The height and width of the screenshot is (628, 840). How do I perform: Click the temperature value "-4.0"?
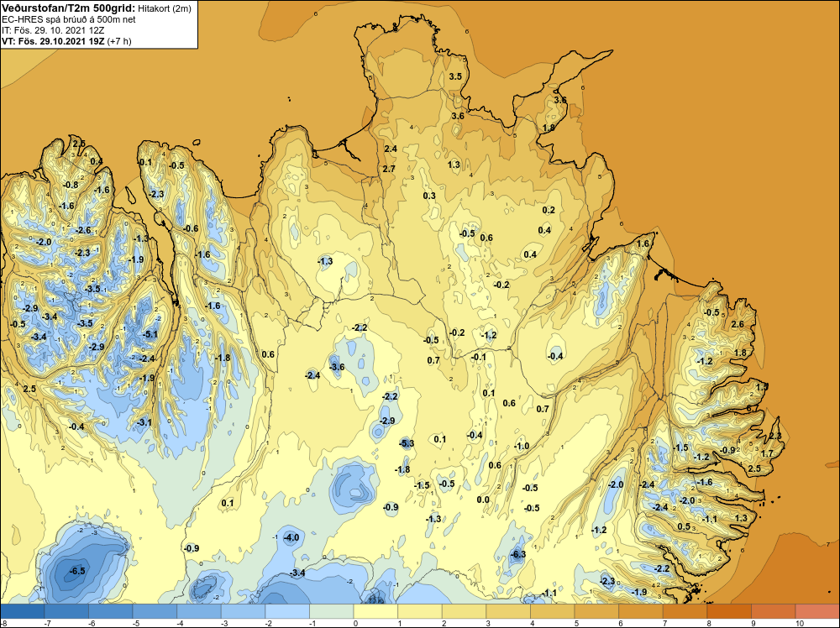[x=291, y=537]
